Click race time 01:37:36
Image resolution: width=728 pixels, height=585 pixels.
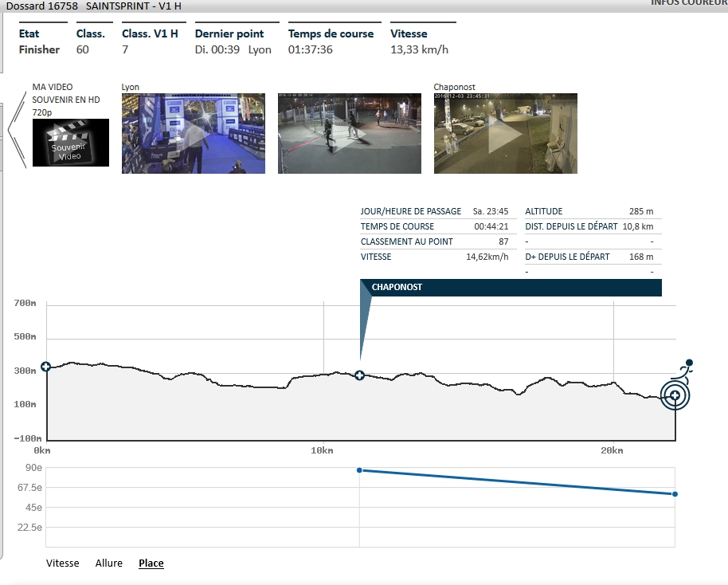click(x=310, y=49)
